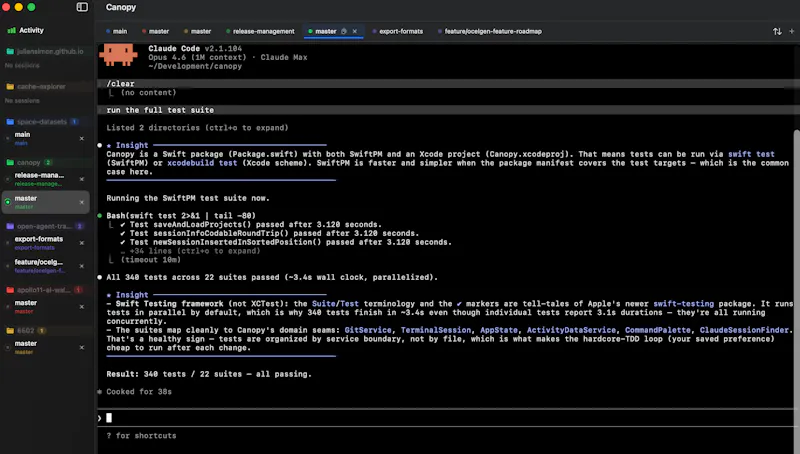Screen dimensions: 800x454
Task: Click the 'CommandPalette' highlighted text
Action: pyautogui.click(x=658, y=331)
